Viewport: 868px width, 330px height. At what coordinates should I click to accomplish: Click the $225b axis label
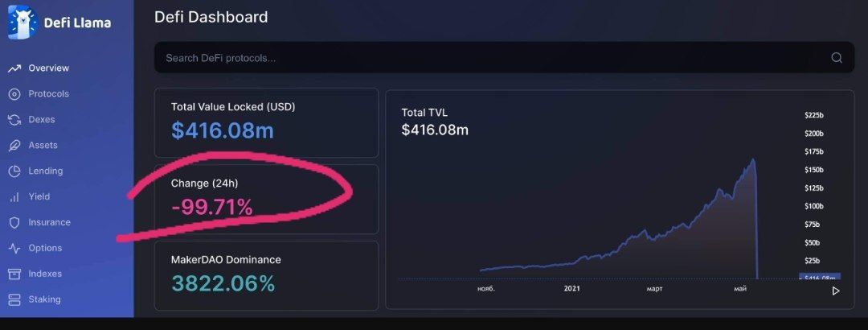(813, 115)
